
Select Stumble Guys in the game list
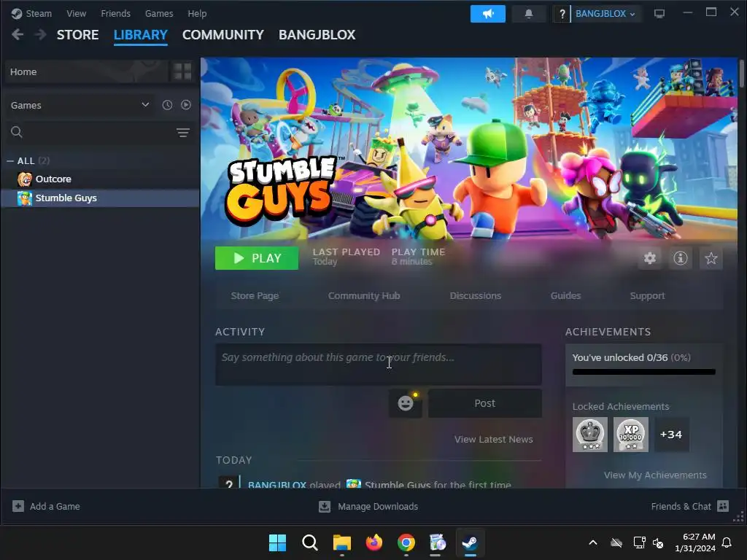(x=100, y=198)
